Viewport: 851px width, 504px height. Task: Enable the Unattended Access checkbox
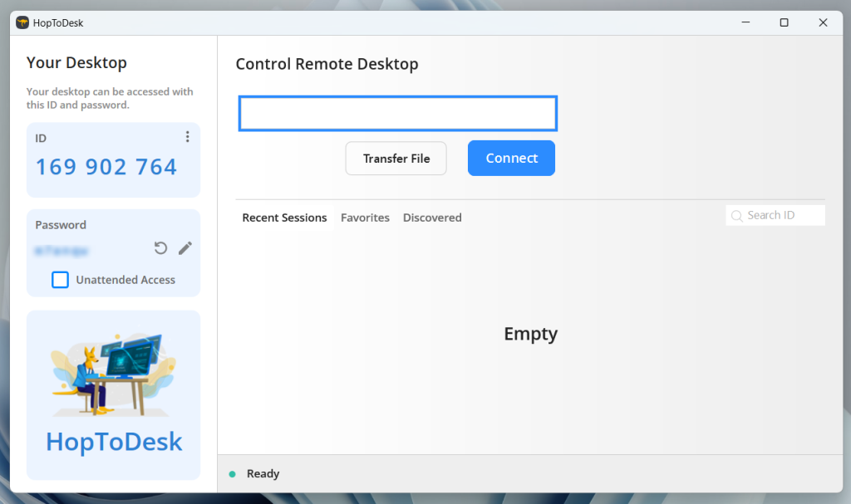click(x=61, y=280)
